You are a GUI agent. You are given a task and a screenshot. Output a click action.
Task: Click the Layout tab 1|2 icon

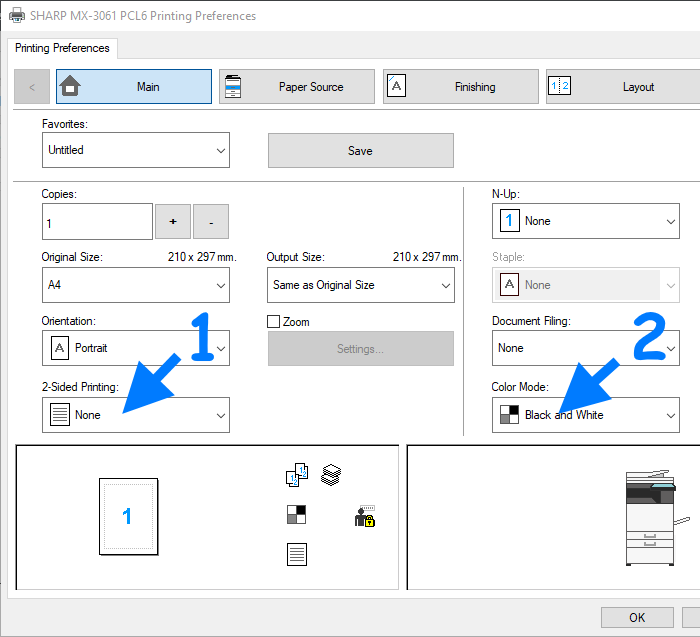coord(559,86)
